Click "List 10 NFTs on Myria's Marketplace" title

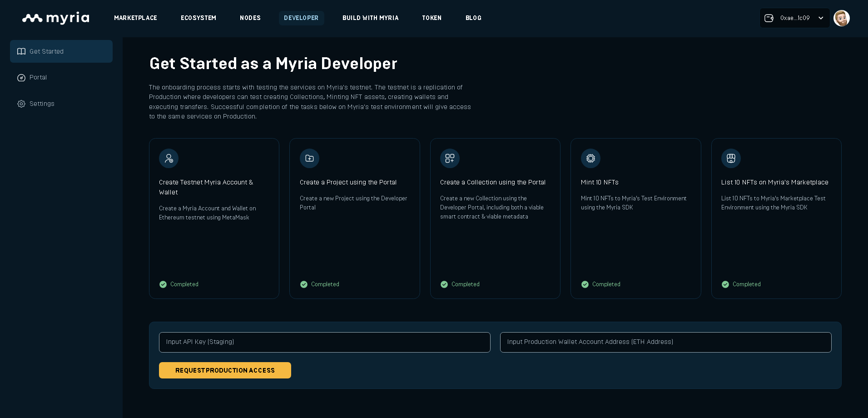tap(775, 182)
